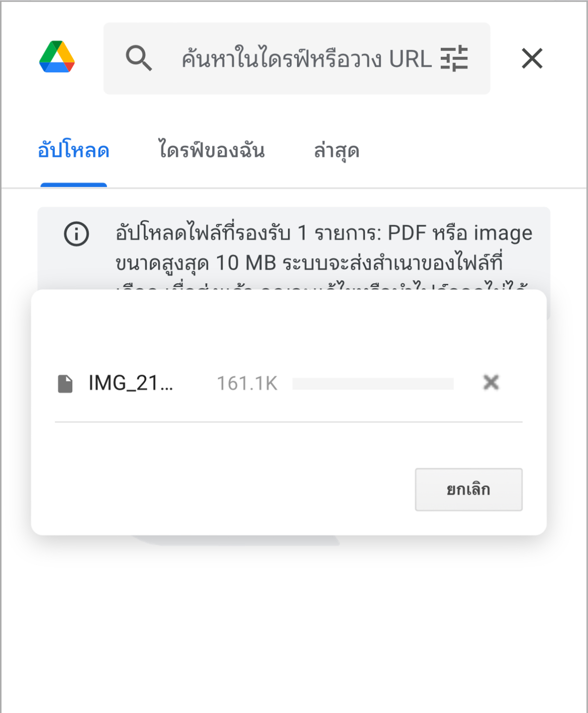Viewport: 588px width, 713px height.
Task: Click the IMG_21 upload progress bar
Action: tap(373, 384)
